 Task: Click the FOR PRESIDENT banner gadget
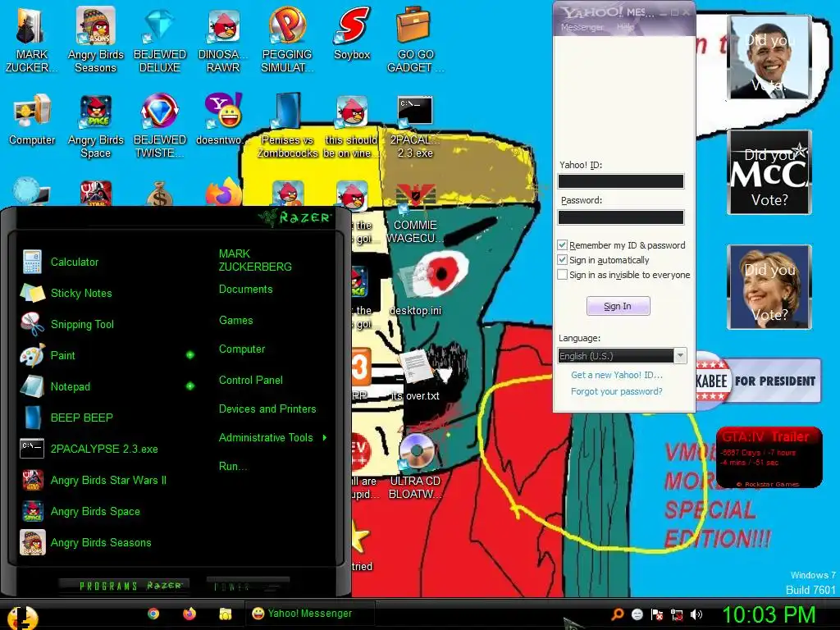tap(758, 381)
